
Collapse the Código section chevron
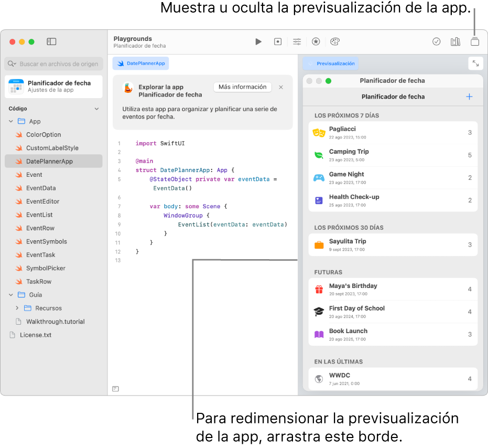(x=97, y=109)
